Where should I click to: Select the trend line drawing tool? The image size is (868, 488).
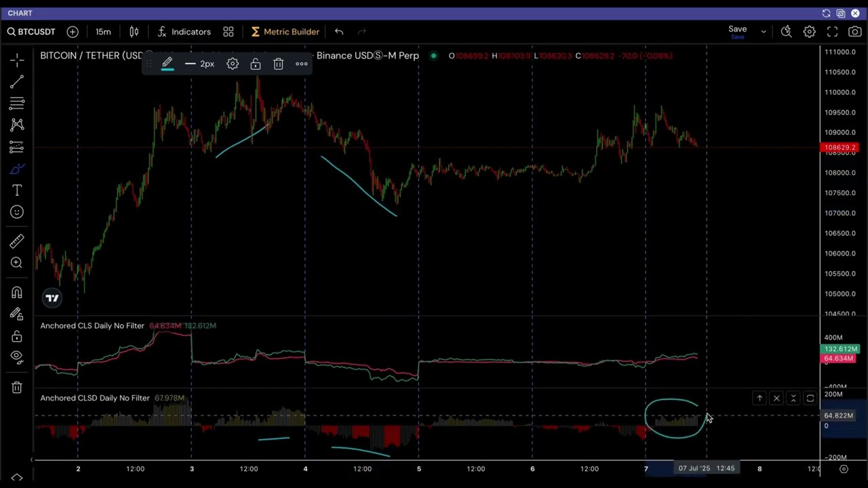pyautogui.click(x=17, y=82)
